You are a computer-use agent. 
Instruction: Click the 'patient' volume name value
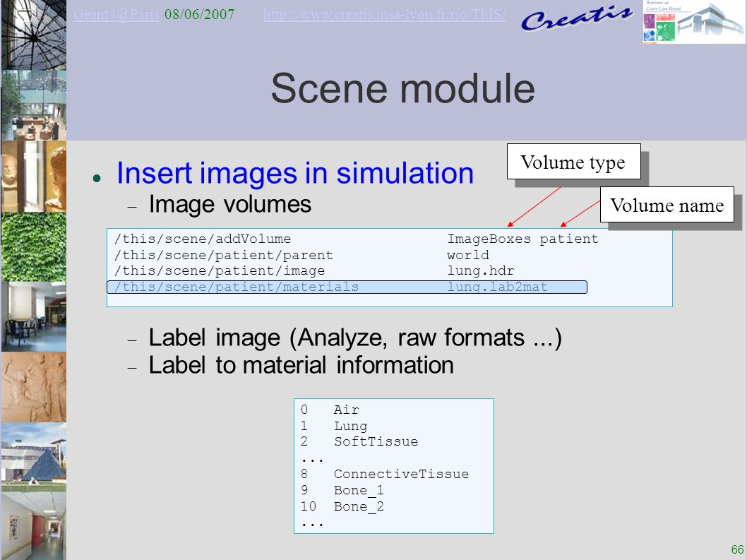point(569,239)
